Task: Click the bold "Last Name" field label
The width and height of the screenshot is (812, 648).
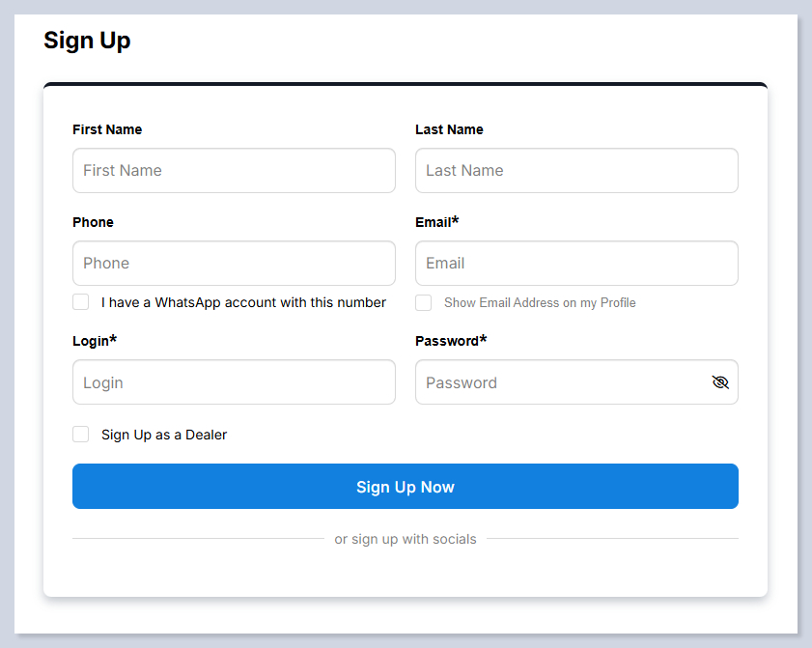Action: click(x=449, y=129)
